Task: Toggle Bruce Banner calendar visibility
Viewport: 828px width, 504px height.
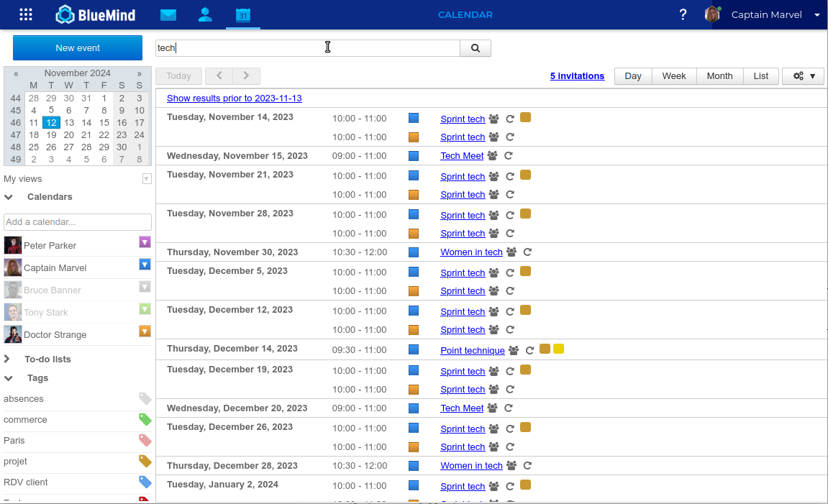Action: pyautogui.click(x=145, y=287)
